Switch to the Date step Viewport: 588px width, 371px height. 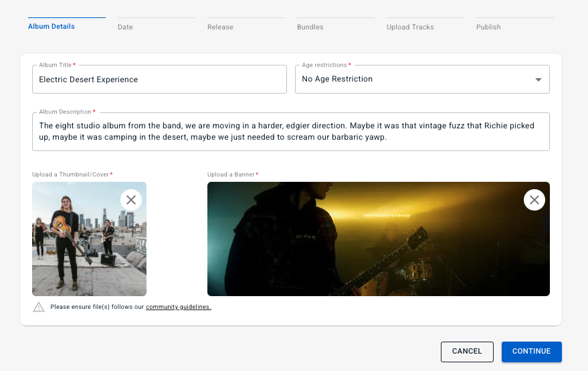[x=125, y=27]
